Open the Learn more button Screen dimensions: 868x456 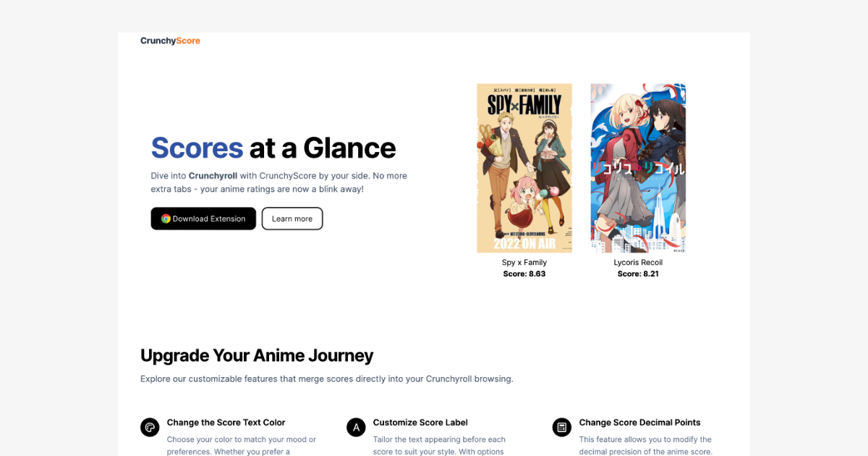(x=292, y=219)
